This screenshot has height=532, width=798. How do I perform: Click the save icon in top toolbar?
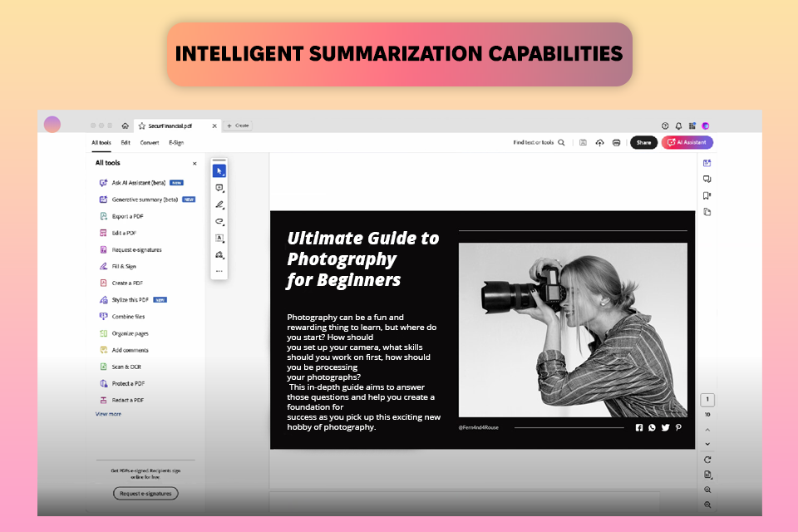(584, 142)
